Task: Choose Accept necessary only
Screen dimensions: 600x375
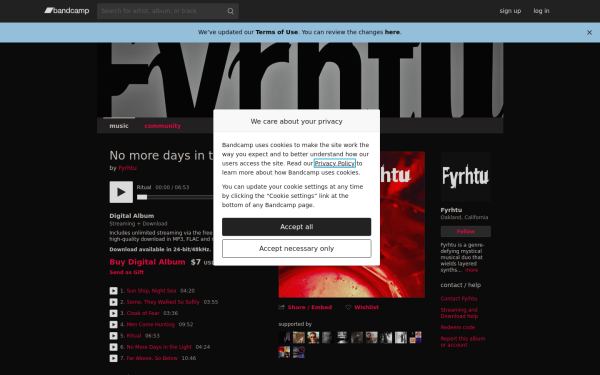Action: click(297, 249)
